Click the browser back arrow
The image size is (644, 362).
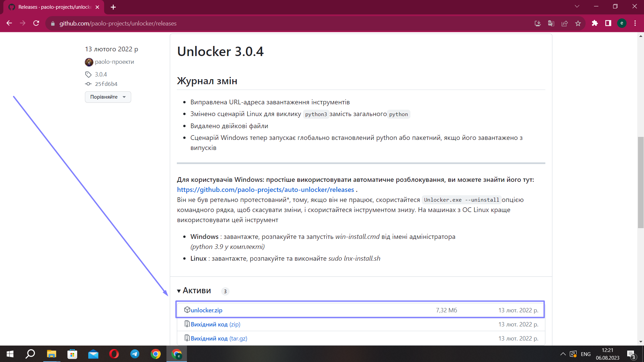tap(9, 23)
